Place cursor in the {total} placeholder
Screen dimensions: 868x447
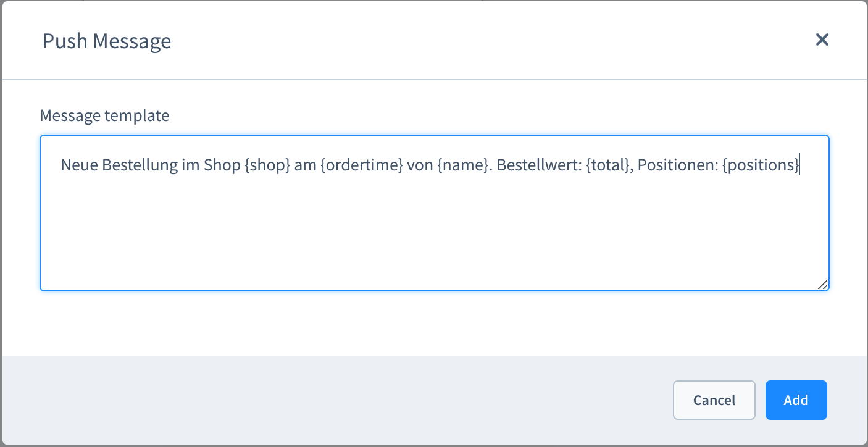[609, 165]
